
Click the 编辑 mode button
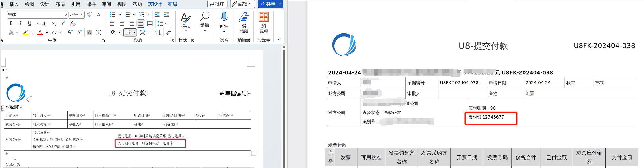pos(243,4)
